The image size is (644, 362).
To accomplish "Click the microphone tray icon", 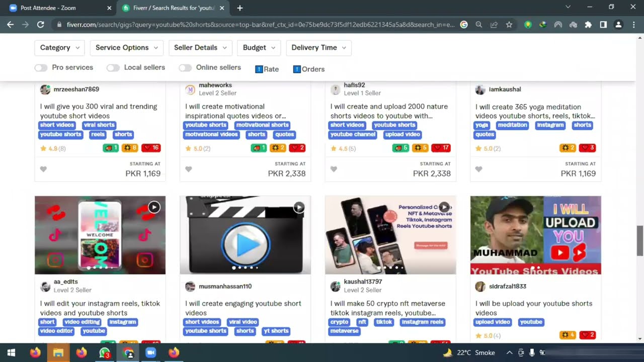I will pyautogui.click(x=532, y=352).
